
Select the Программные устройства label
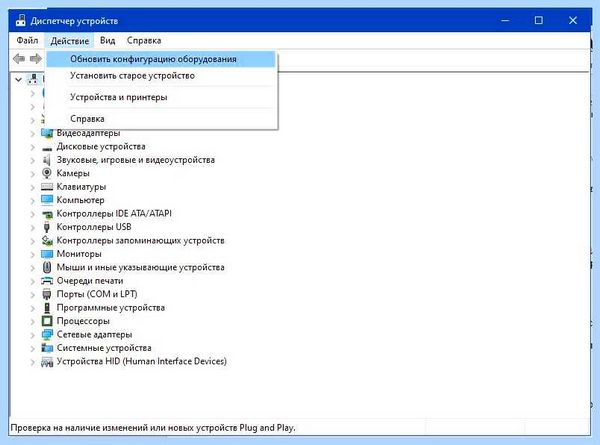pos(111,308)
